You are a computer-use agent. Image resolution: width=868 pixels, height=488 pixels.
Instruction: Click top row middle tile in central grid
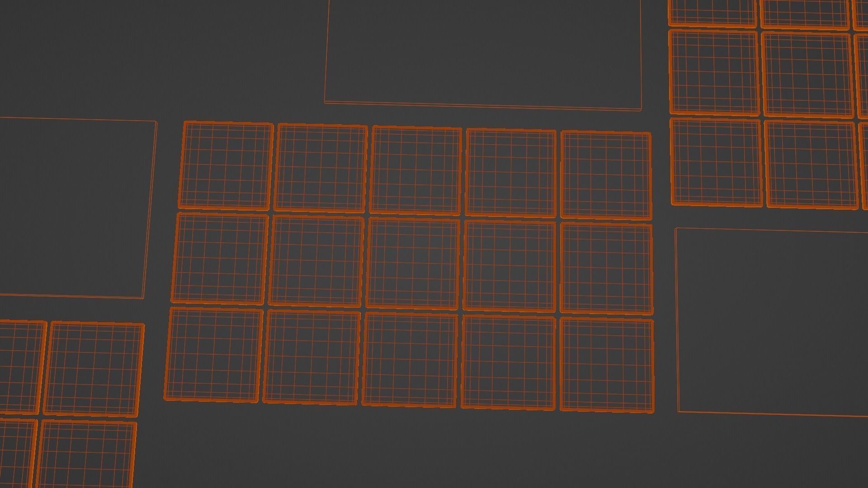416,170
